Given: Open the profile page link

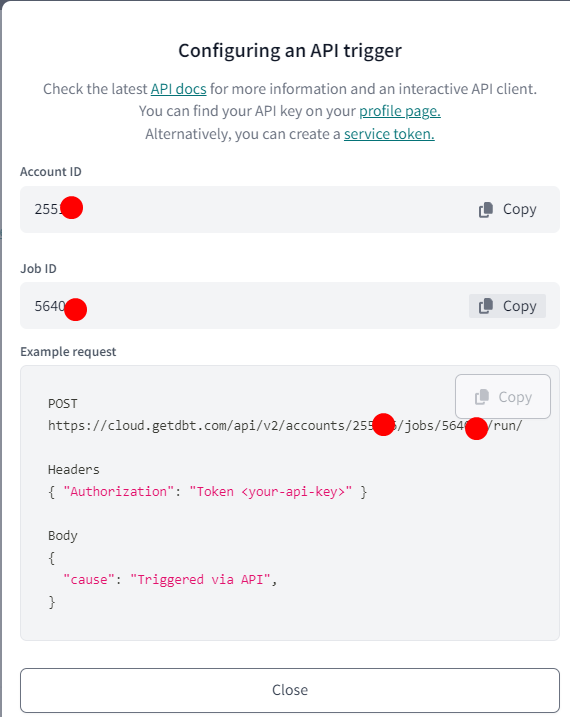Looking at the screenshot, I should pos(400,111).
